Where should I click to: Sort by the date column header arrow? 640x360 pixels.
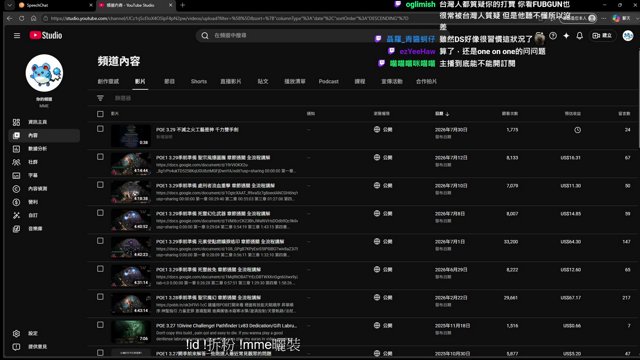click(x=447, y=114)
